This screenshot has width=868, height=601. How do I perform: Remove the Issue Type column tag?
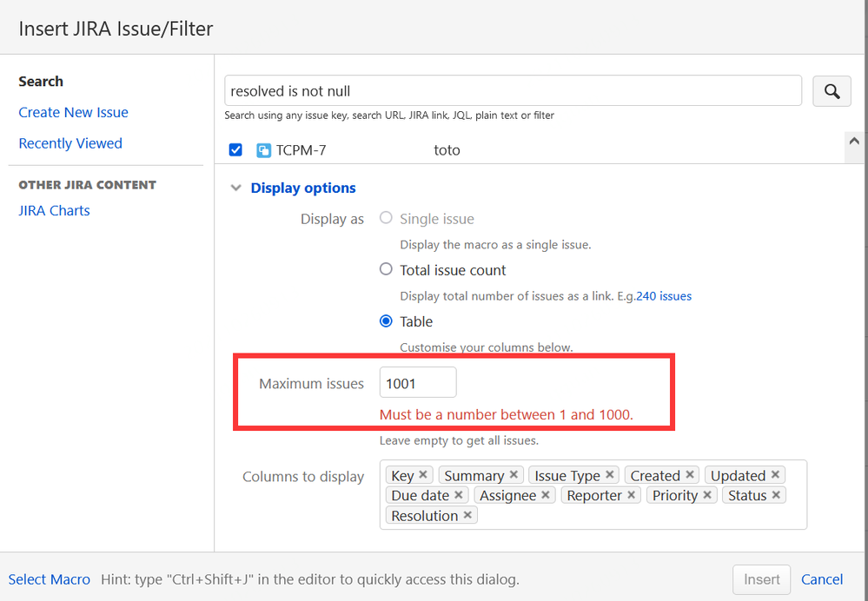pyautogui.click(x=609, y=474)
